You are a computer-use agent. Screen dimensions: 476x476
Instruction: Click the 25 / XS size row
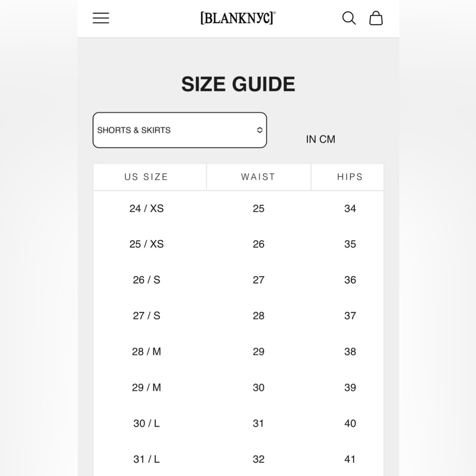tap(238, 244)
